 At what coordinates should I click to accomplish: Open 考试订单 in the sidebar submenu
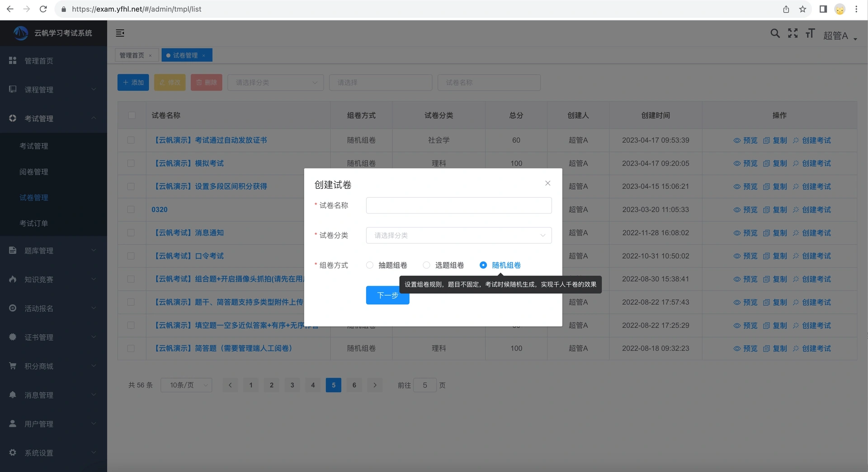click(x=34, y=223)
